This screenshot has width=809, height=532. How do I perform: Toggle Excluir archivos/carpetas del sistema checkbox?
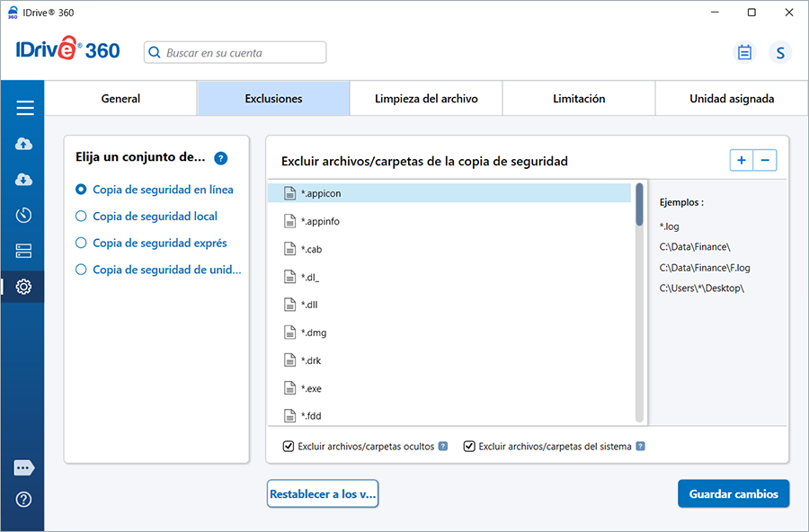pos(469,446)
